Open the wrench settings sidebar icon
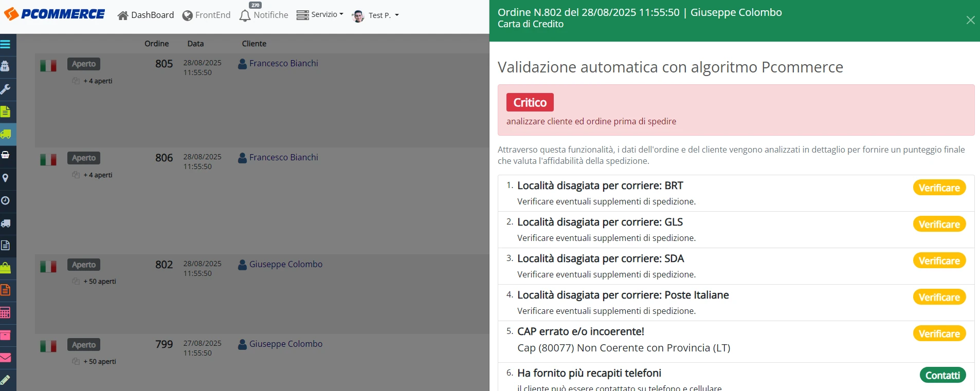Screen dimensions: 980x391 coord(5,89)
